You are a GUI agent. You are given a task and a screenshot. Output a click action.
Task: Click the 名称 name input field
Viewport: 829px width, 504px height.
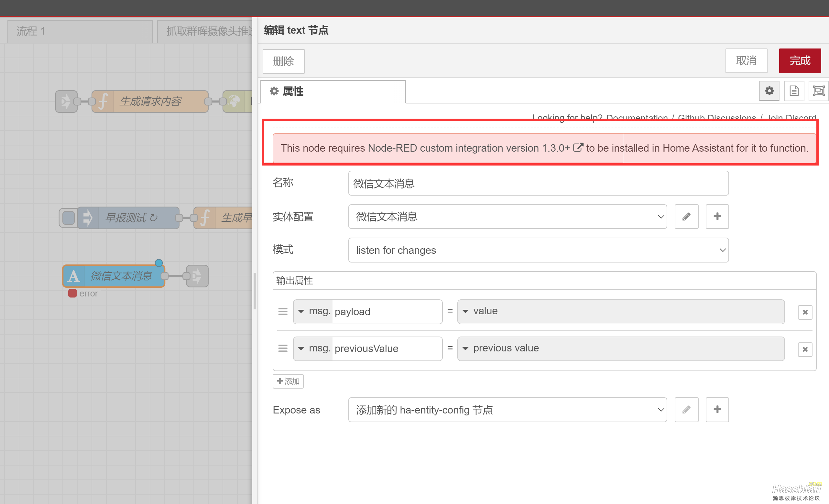coord(538,183)
